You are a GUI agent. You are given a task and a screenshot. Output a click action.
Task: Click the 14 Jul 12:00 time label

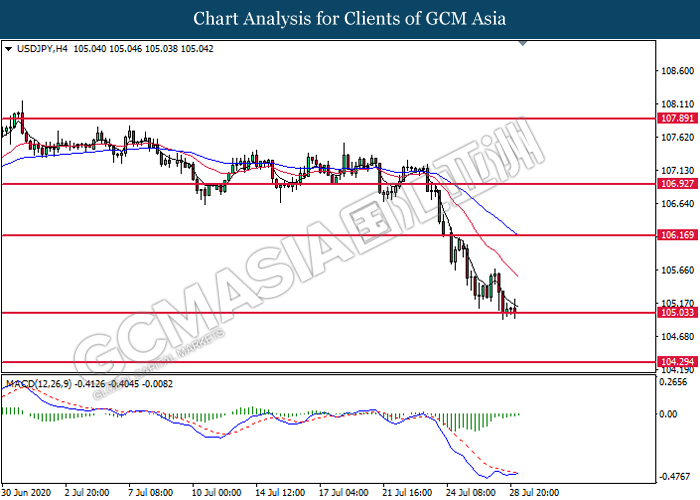point(280,492)
